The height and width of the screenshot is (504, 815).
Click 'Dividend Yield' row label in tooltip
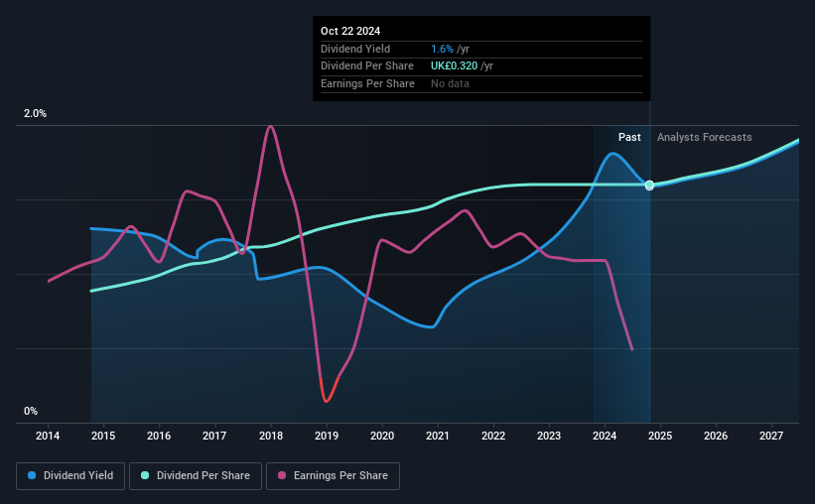[355, 49]
